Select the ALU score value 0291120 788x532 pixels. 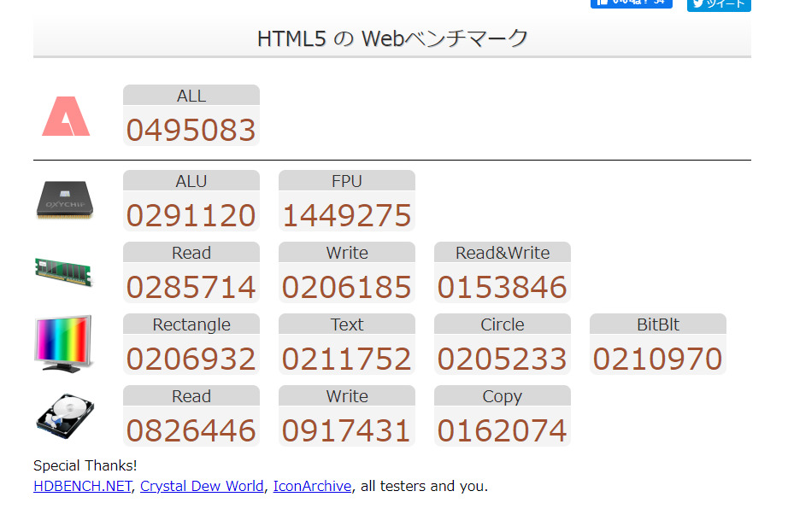point(191,215)
